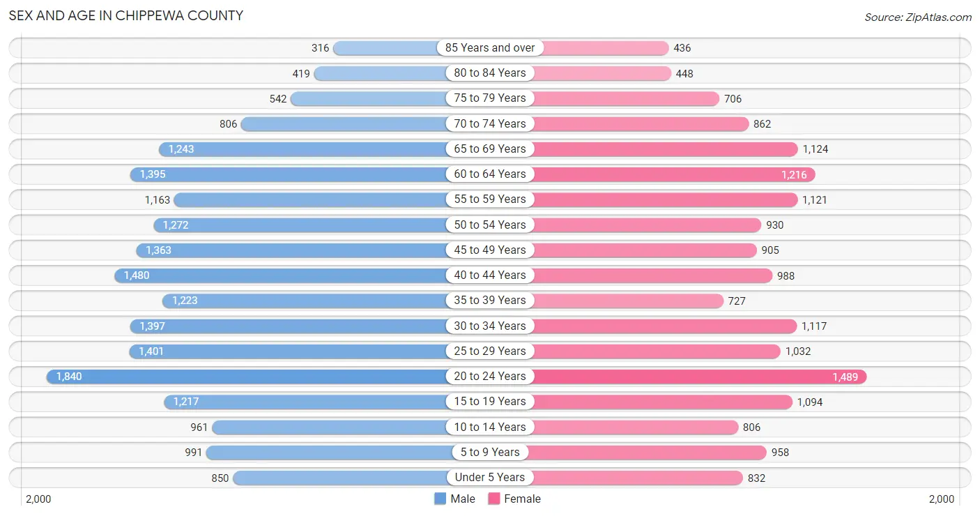Click the blue Male legend swatch
Screen dimensions: 980x516
point(440,499)
